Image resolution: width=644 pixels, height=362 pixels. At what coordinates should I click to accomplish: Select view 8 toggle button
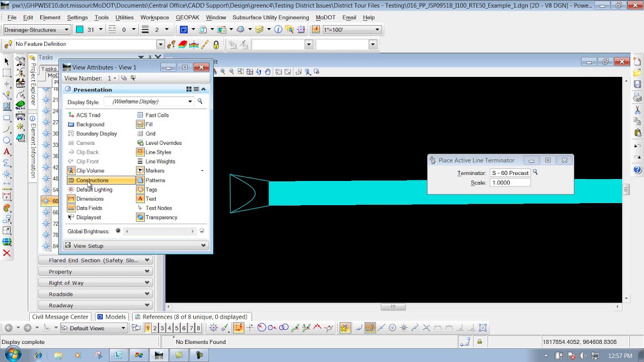(198, 328)
